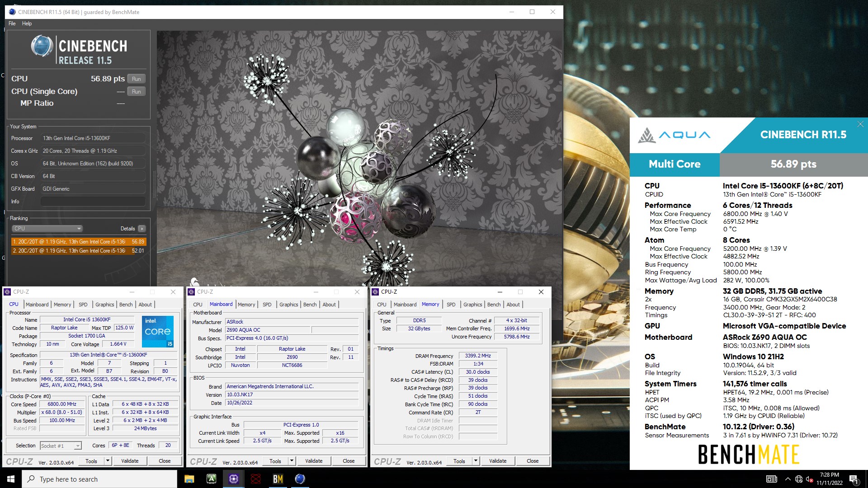Open the notification center
The height and width of the screenshot is (488, 868).
[x=854, y=479]
